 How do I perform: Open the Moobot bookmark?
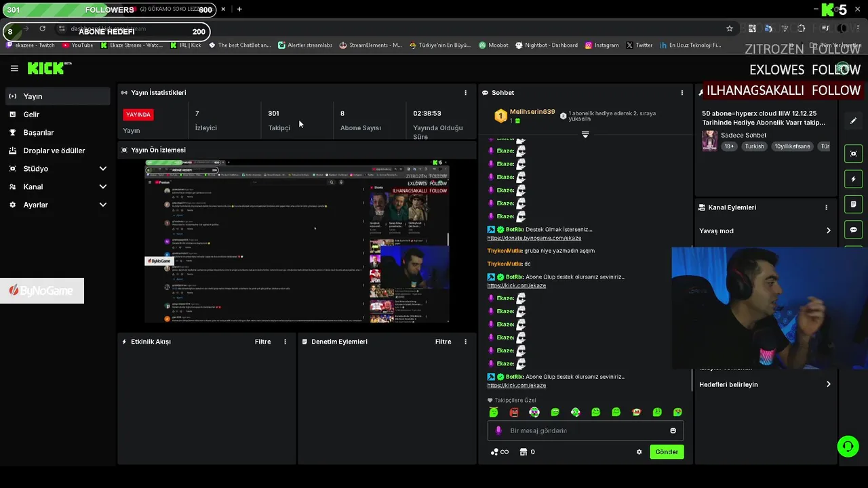(493, 45)
